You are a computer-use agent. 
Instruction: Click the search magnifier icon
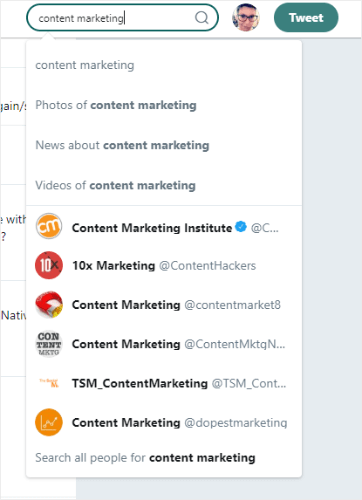click(x=202, y=17)
